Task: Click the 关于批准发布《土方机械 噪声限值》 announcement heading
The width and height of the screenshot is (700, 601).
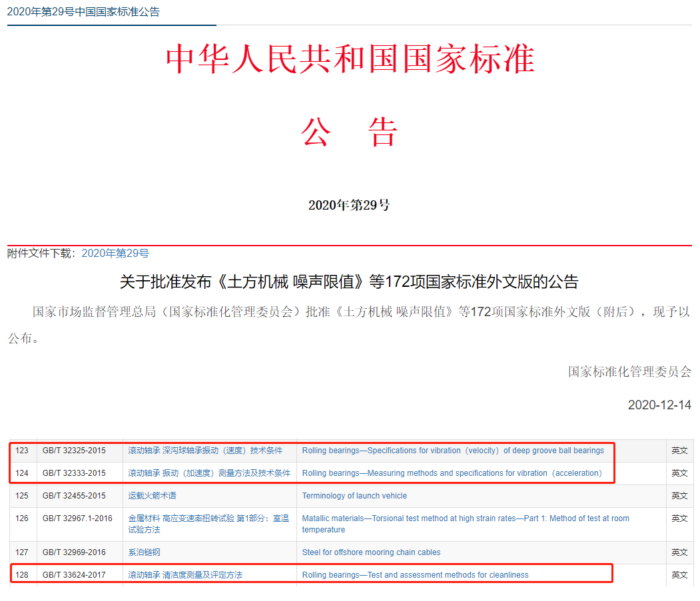Action: tap(349, 282)
